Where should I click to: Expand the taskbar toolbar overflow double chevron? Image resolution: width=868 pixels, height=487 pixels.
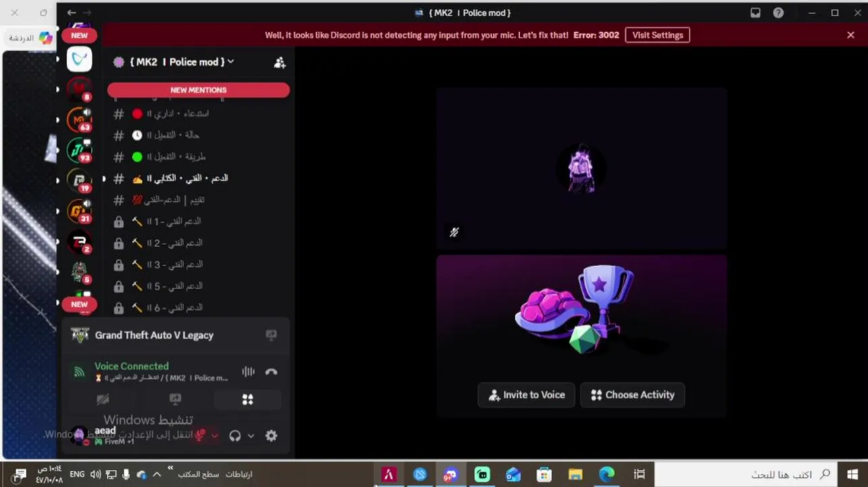170,468
